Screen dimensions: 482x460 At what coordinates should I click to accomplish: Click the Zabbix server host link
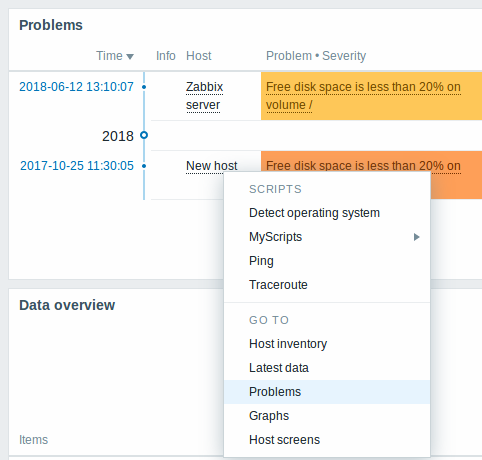pos(204,96)
